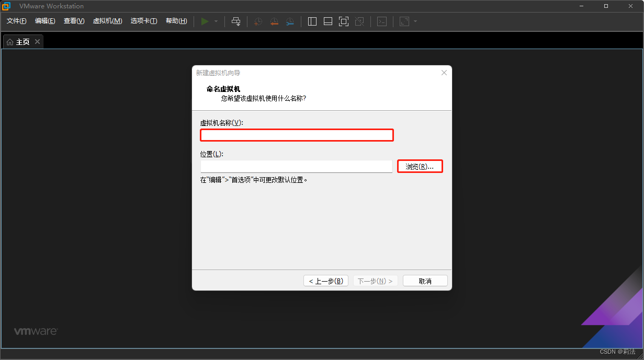
Task: Click the send Ctrl+Alt+Del icon
Action: (236, 21)
